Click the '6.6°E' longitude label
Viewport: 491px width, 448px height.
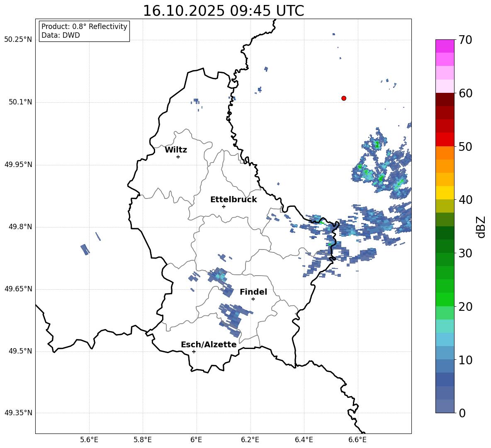[x=357, y=440]
